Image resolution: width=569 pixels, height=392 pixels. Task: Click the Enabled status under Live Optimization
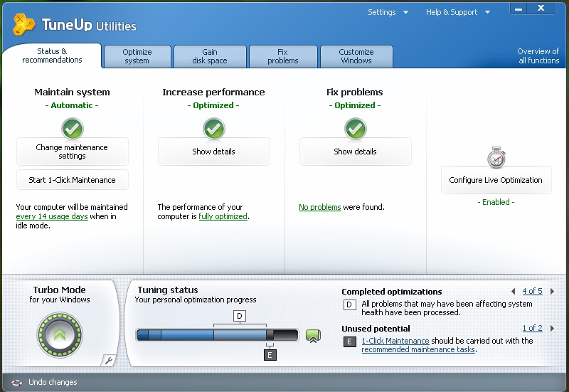496,202
